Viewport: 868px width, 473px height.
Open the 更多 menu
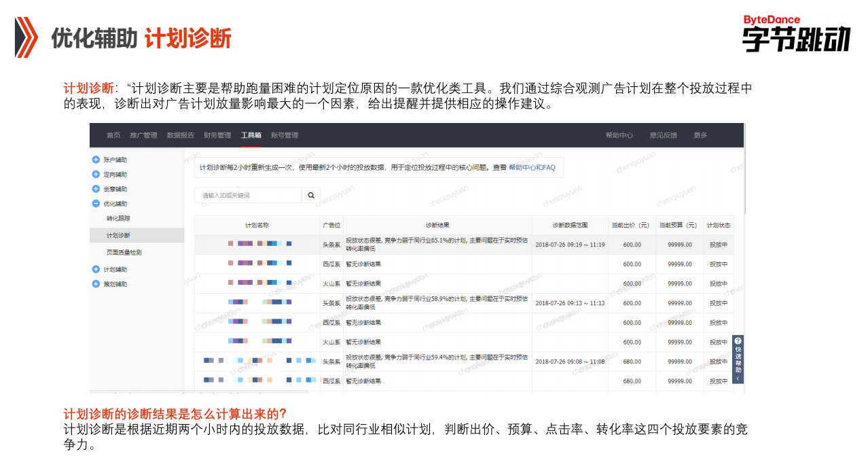click(700, 135)
